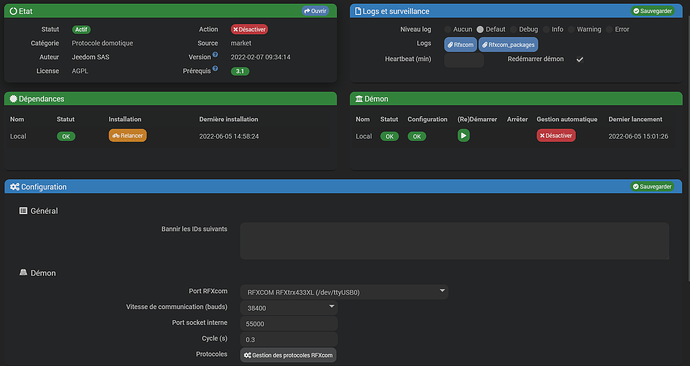The width and height of the screenshot is (690, 366).
Task: Click the Port socket interne field
Action: click(289, 324)
